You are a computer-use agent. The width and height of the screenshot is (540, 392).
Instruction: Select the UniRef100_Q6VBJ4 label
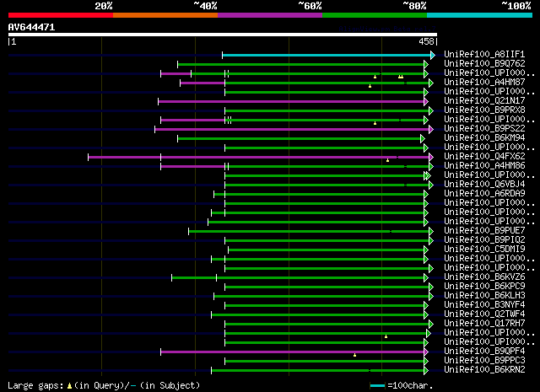click(484, 184)
